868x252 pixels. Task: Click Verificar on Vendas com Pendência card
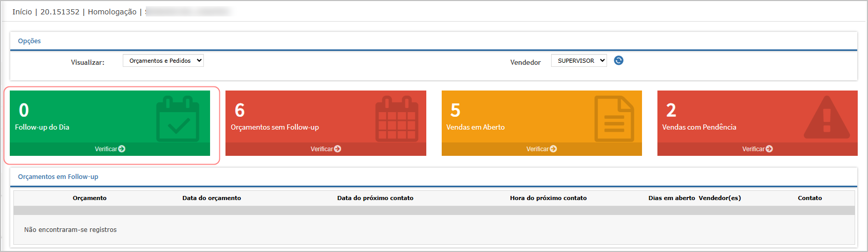tap(757, 149)
